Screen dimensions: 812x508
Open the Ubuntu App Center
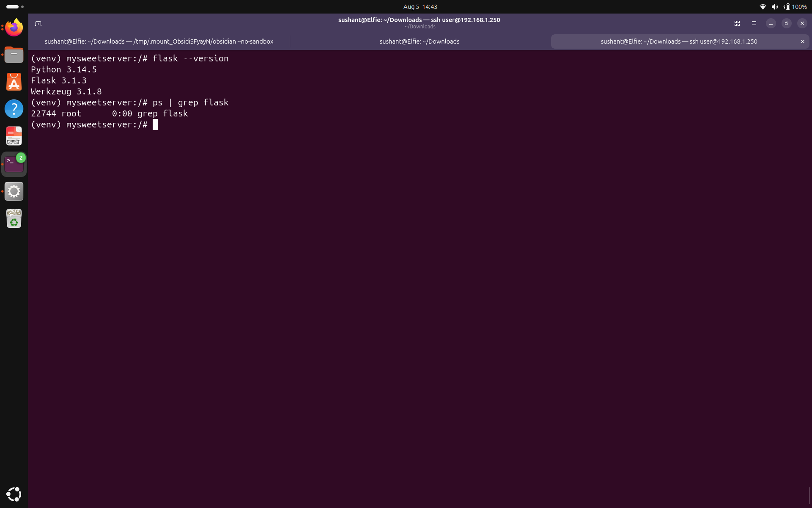[x=14, y=82]
